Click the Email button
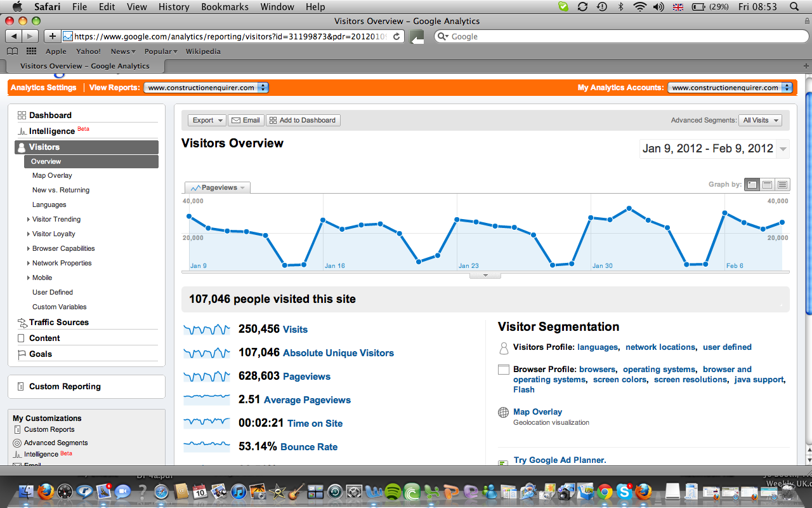Image resolution: width=812 pixels, height=508 pixels. tap(246, 120)
